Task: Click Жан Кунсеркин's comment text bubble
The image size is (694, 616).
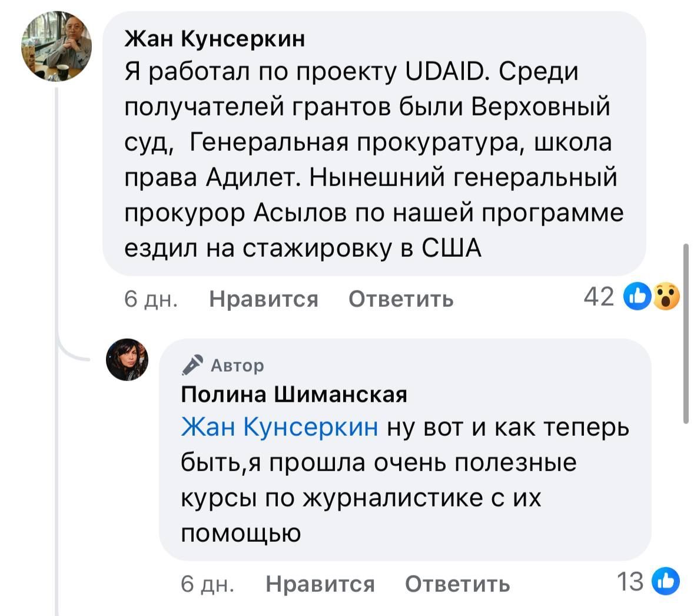Action: pos(374,160)
